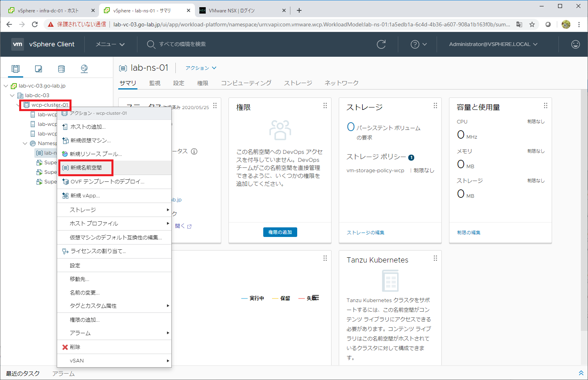Screen dimensions: 588x380
Task: Choose OVF テンプレートのデプロイ menu entry
Action: tap(114, 182)
